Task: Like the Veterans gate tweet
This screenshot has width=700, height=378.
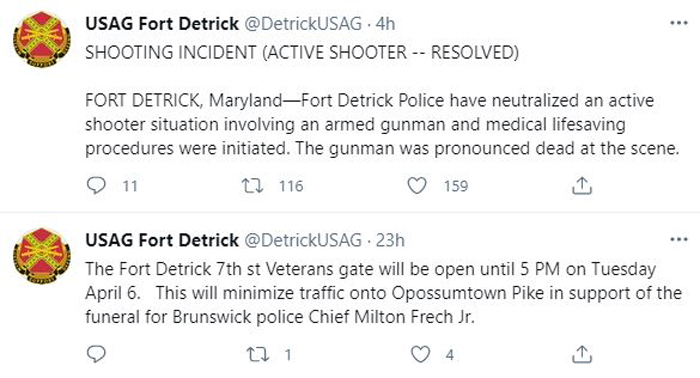Action: 420,354
